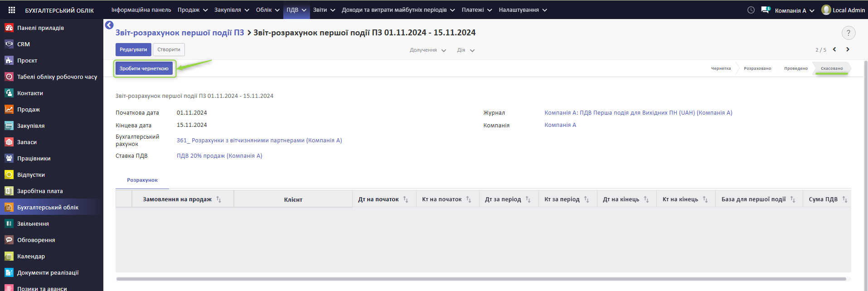Open the Продаж sidebar app

[29, 109]
